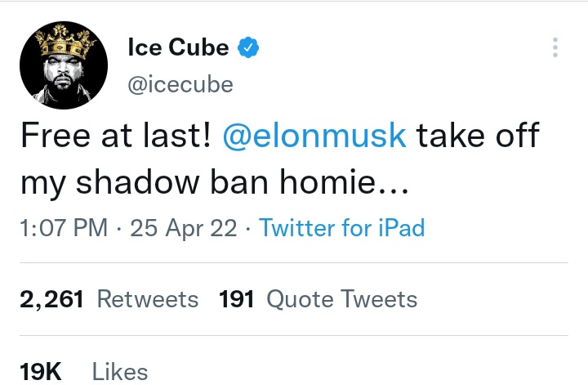Open the @icecube handle profile
This screenshot has width=588, height=385.
tap(180, 84)
